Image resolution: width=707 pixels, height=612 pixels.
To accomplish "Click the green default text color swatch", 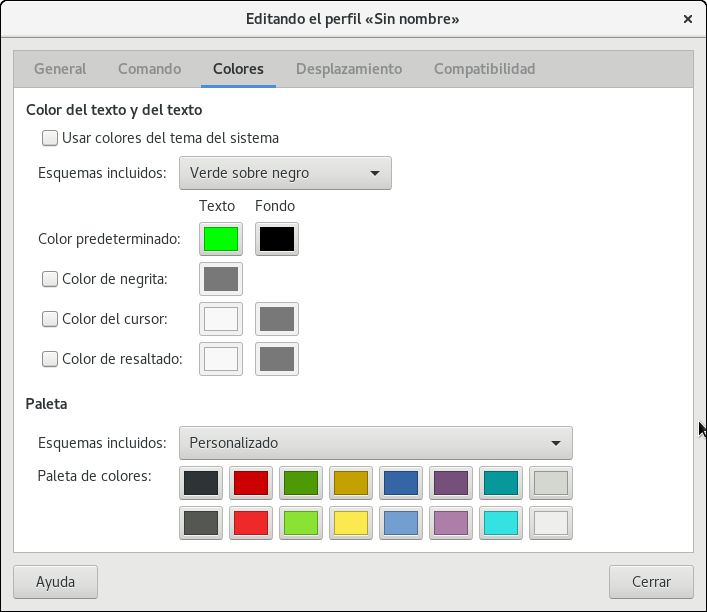I will [x=221, y=239].
